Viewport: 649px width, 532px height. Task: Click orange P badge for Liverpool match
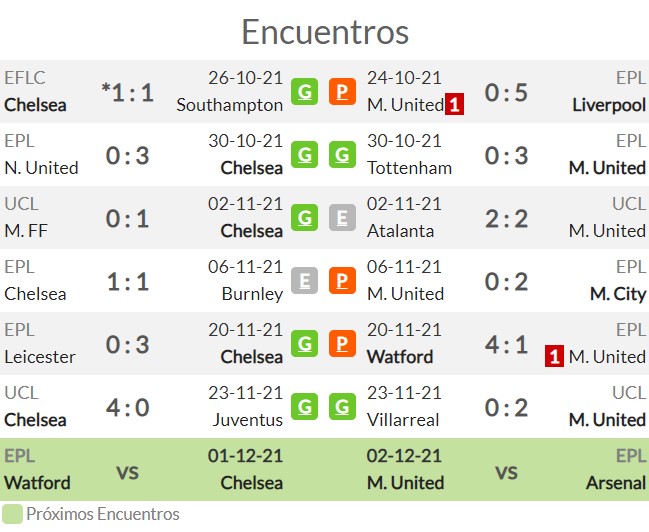[342, 91]
